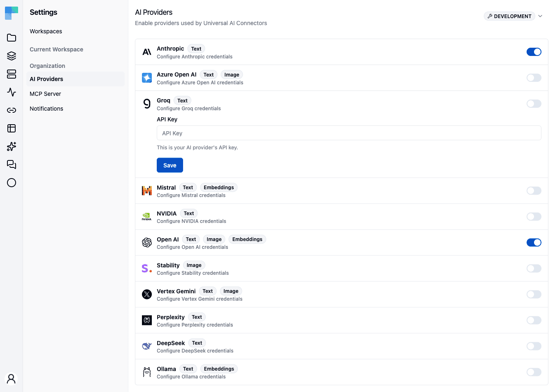Click 'Configure Azure Open AI credentials' text
The width and height of the screenshot is (555, 392).
point(200,83)
